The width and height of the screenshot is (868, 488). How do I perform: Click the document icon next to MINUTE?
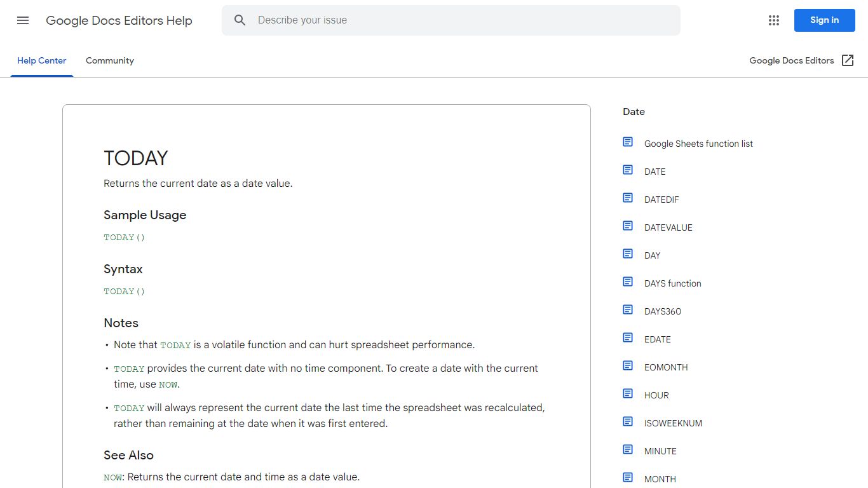(x=628, y=449)
